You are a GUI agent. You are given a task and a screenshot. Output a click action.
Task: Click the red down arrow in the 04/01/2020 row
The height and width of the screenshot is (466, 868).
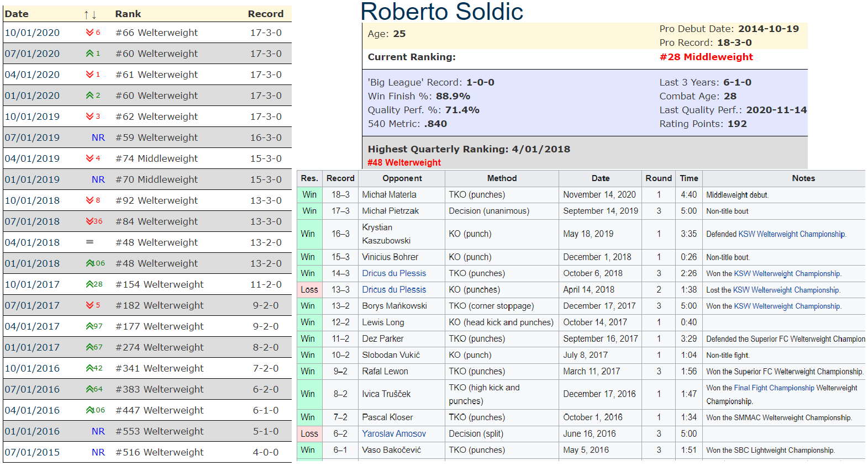pos(90,75)
